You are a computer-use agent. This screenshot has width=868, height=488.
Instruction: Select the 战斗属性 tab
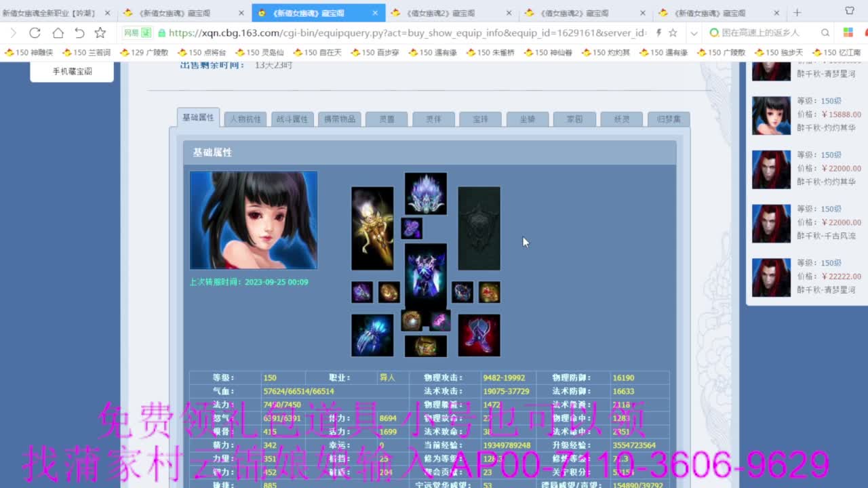coord(292,119)
